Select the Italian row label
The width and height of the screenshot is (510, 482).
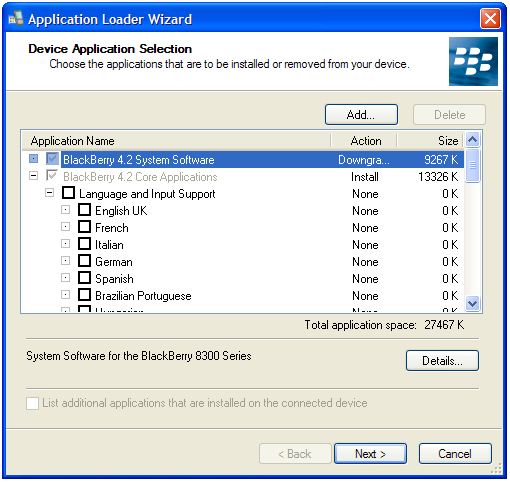point(109,245)
